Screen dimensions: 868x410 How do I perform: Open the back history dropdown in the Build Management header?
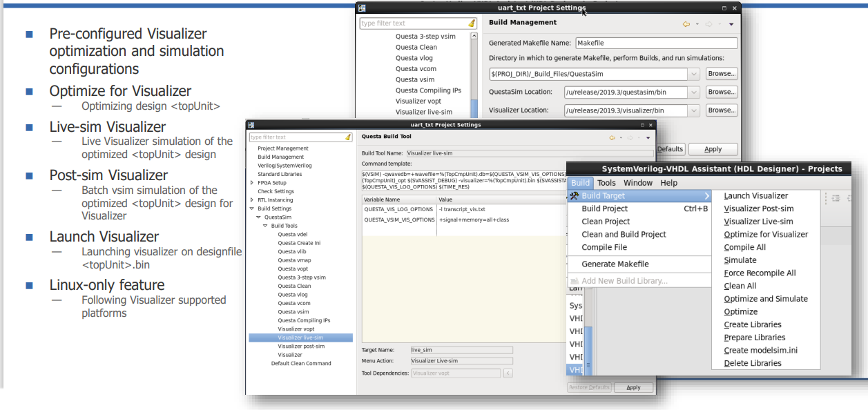point(697,24)
